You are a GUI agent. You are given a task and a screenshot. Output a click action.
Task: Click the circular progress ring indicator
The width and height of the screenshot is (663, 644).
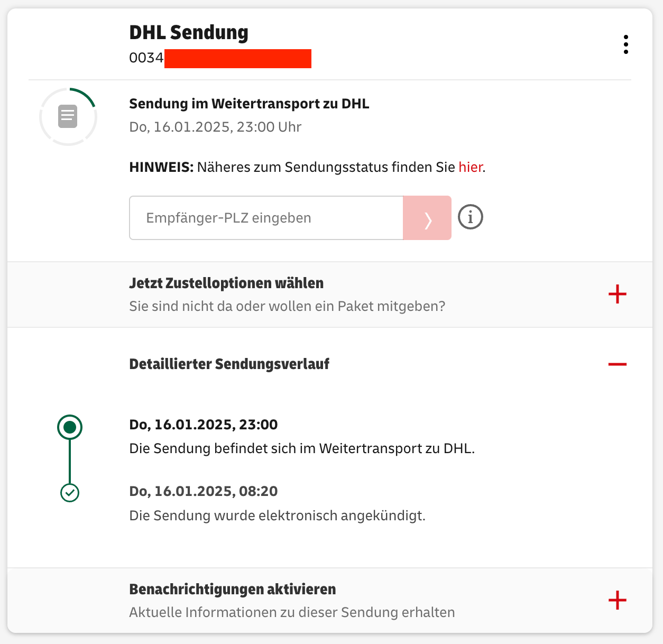[x=68, y=117]
